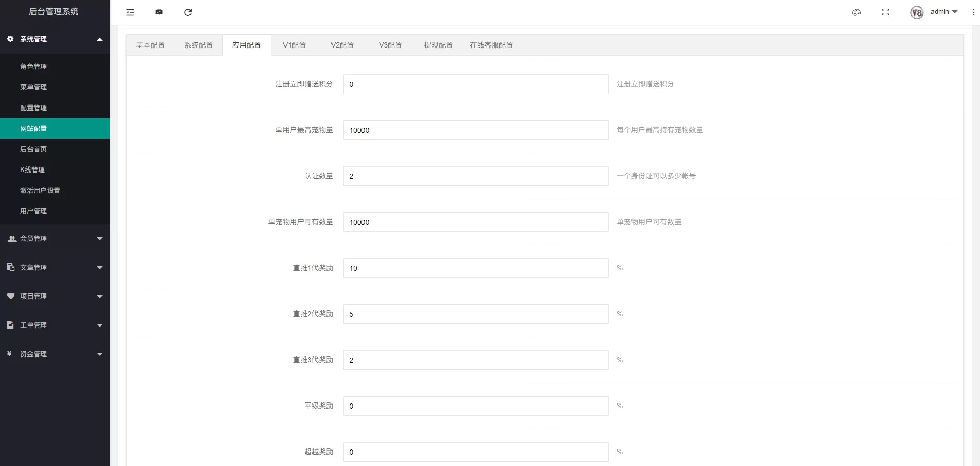The width and height of the screenshot is (980, 466).
Task: Expand the 会员管理 sidebar menu
Action: coord(55,239)
